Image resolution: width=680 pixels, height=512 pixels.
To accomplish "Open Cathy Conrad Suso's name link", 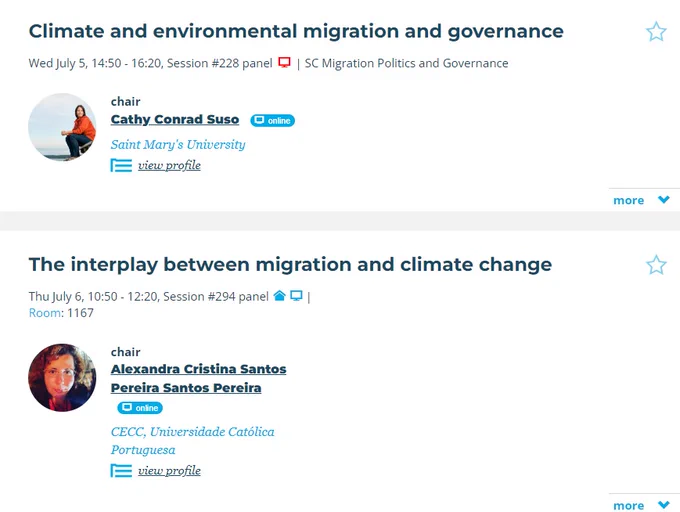I will (175, 119).
